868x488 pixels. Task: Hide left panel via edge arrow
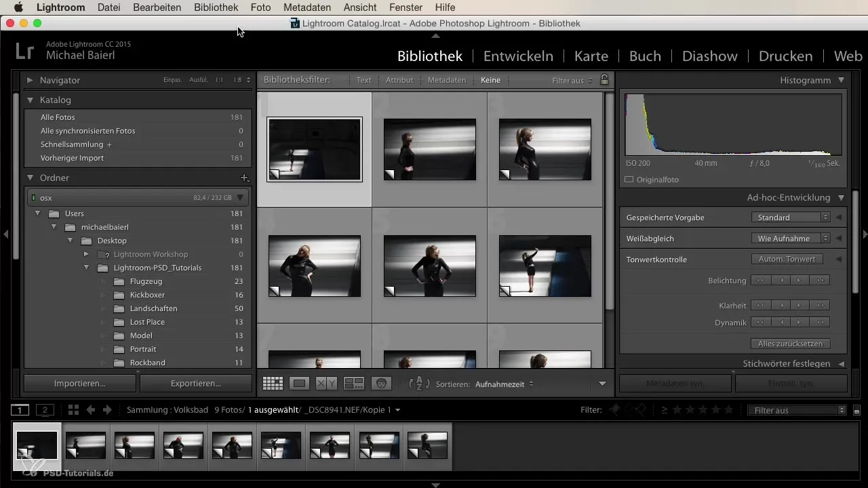pos(5,235)
